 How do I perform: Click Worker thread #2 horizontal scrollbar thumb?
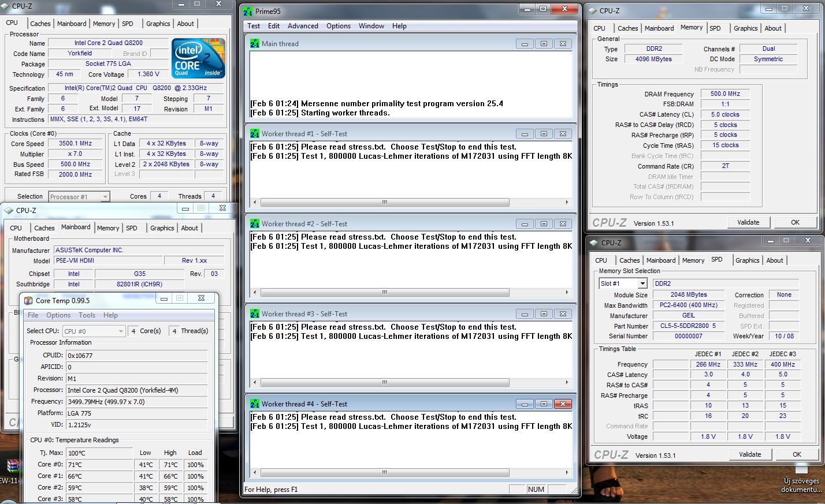[385, 293]
